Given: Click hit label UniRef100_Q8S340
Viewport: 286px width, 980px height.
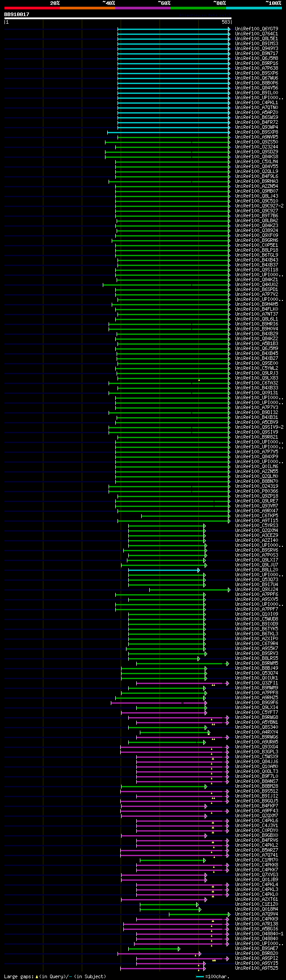Looking at the screenshot, I should click(x=257, y=727).
